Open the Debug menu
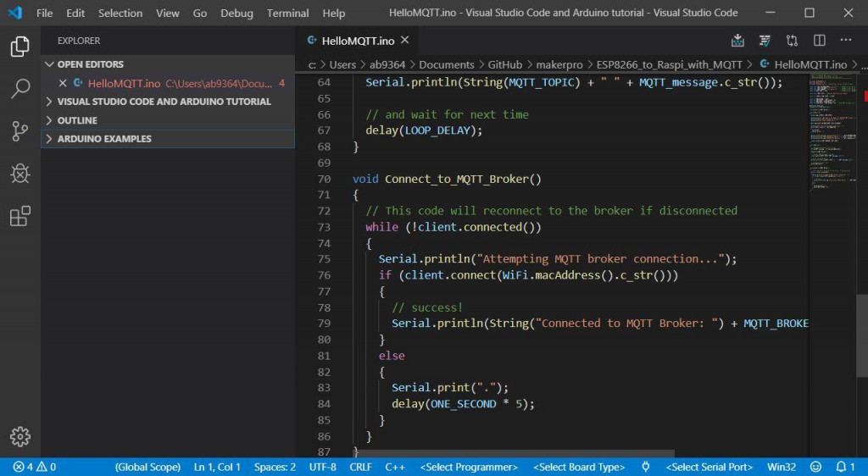 236,13
